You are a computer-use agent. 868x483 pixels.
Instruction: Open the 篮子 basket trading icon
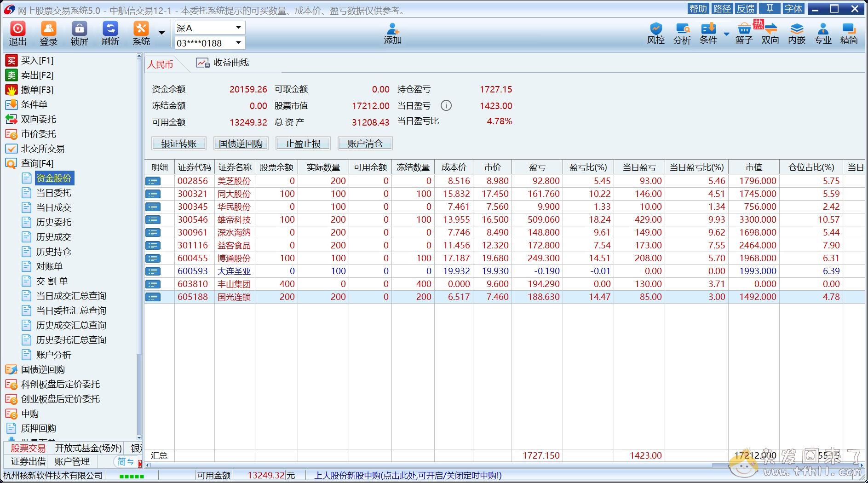tap(744, 34)
